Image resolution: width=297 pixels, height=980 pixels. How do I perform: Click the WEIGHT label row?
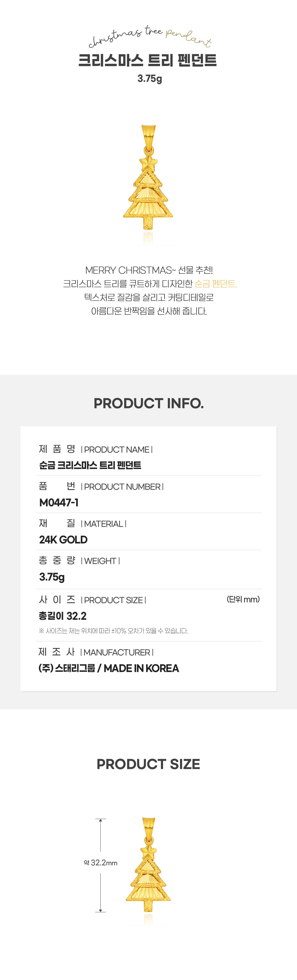(80, 561)
